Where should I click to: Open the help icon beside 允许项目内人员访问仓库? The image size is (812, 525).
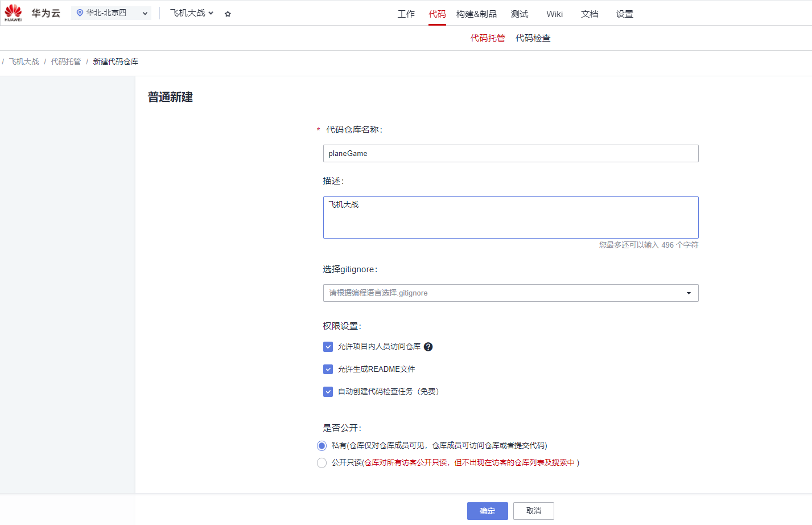coord(428,347)
